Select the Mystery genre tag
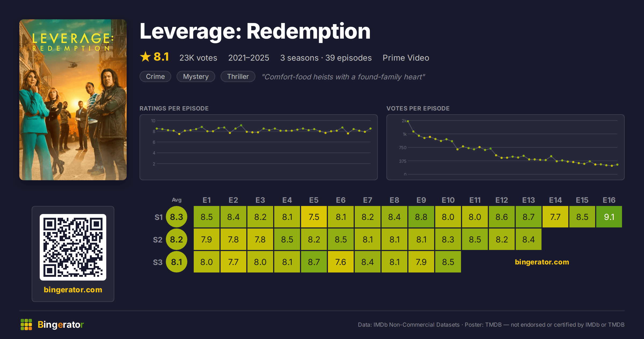This screenshot has height=339, width=644. [196, 77]
